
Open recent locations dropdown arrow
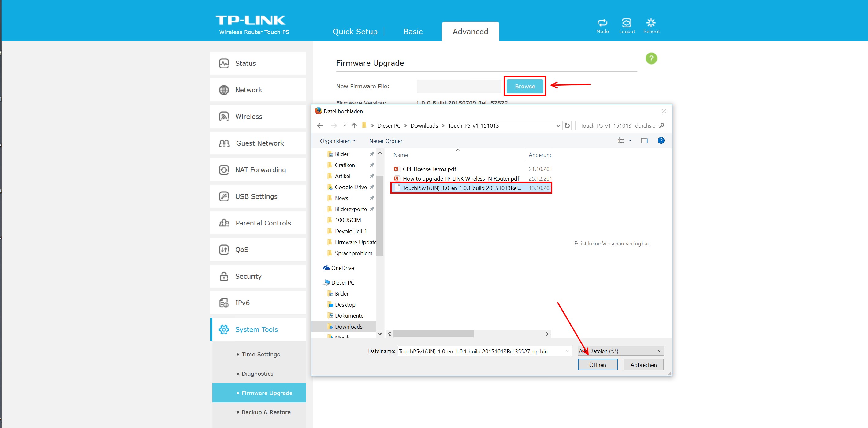(x=345, y=126)
